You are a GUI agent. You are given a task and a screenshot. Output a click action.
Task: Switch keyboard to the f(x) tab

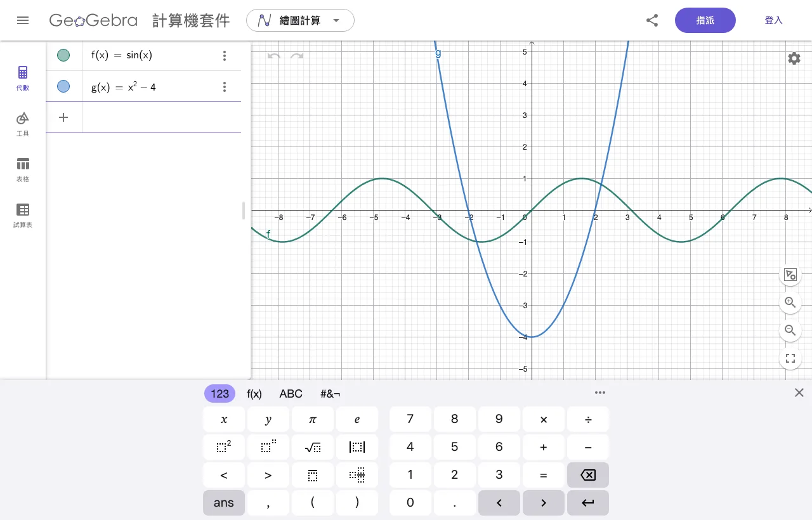click(254, 394)
